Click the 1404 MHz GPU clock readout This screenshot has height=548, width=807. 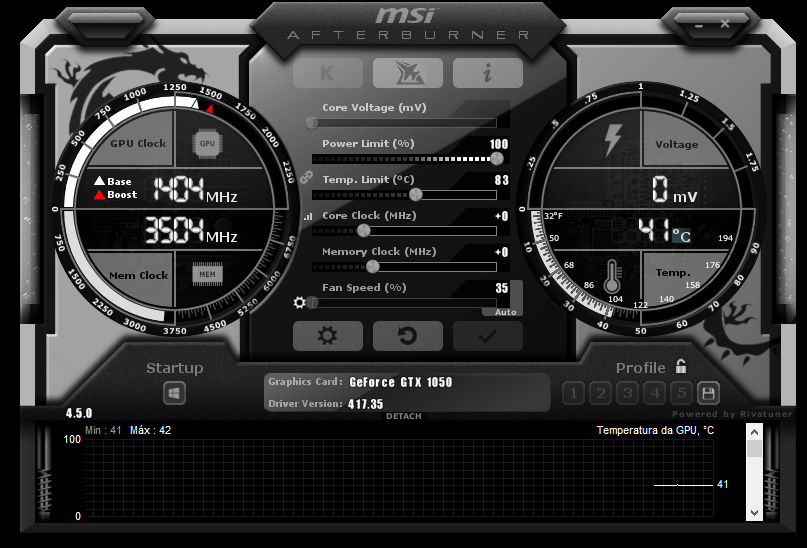pos(195,189)
